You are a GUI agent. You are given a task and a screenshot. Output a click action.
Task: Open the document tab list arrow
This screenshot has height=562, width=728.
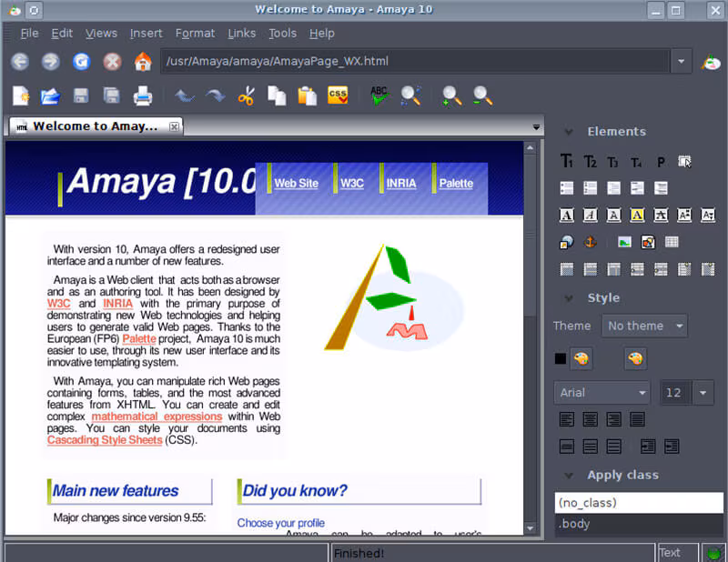tap(536, 126)
